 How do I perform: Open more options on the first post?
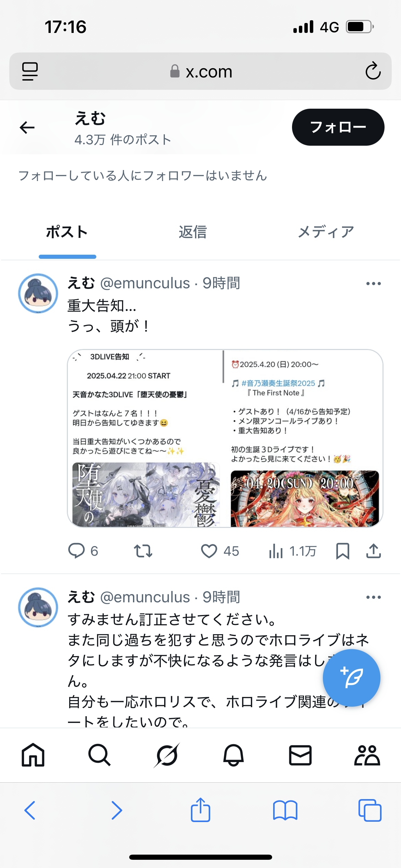tap(374, 284)
